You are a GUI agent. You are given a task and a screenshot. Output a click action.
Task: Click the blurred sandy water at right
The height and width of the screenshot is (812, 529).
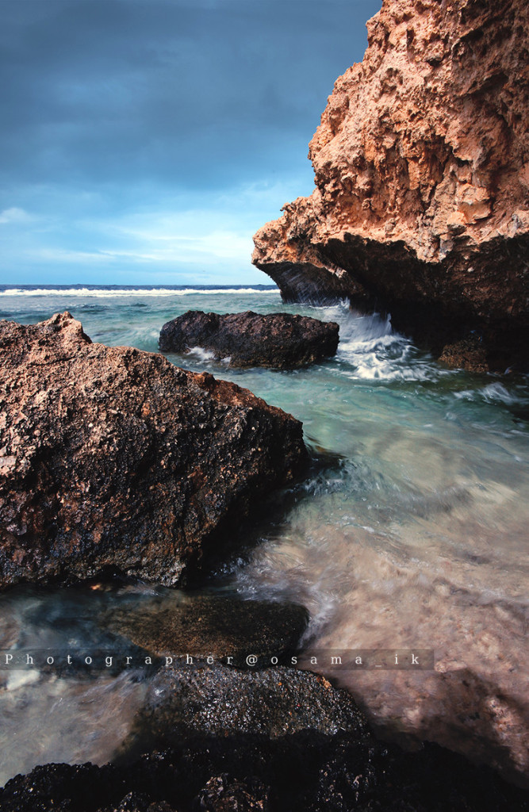(444, 603)
